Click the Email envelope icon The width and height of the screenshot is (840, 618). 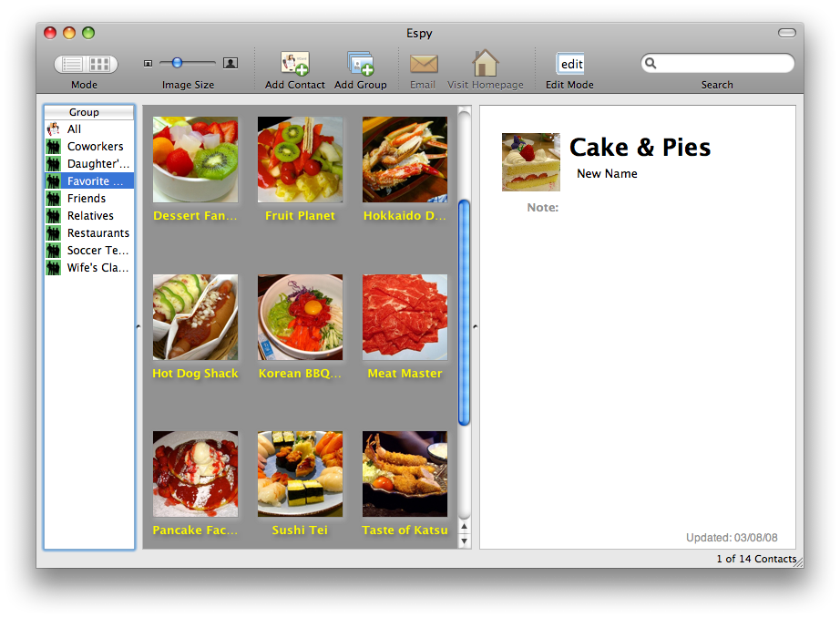point(424,65)
